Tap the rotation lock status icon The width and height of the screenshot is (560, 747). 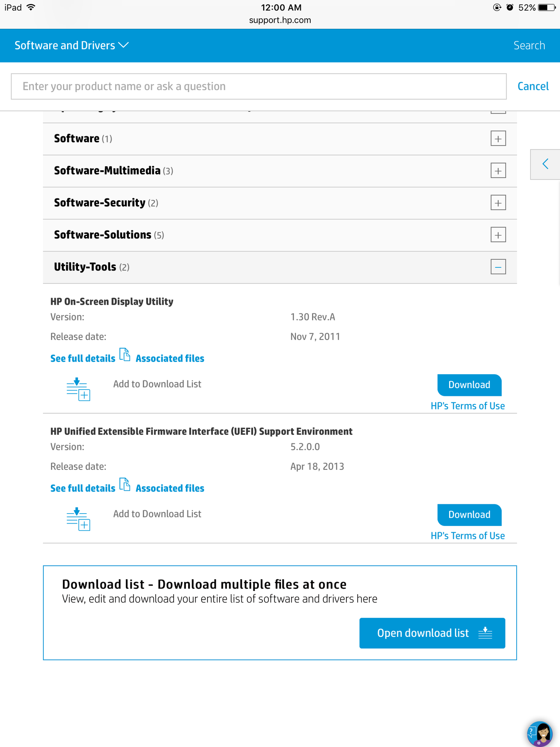tap(497, 7)
